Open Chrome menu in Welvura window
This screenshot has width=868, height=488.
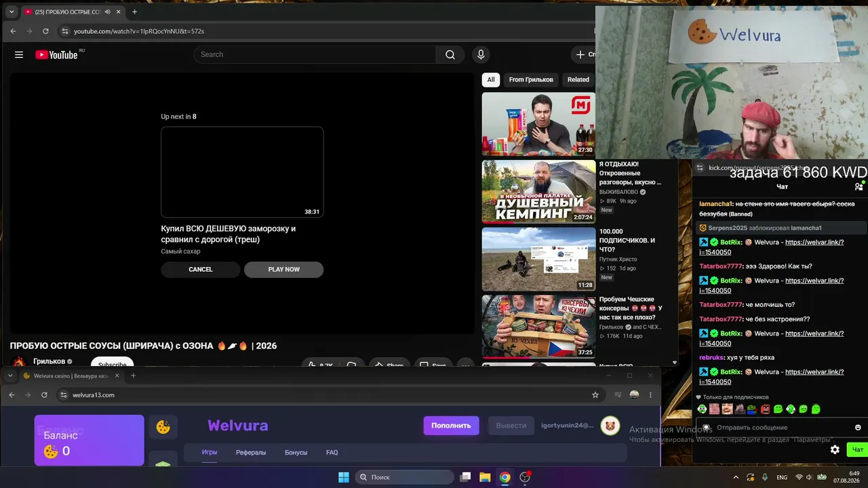pyautogui.click(x=650, y=395)
